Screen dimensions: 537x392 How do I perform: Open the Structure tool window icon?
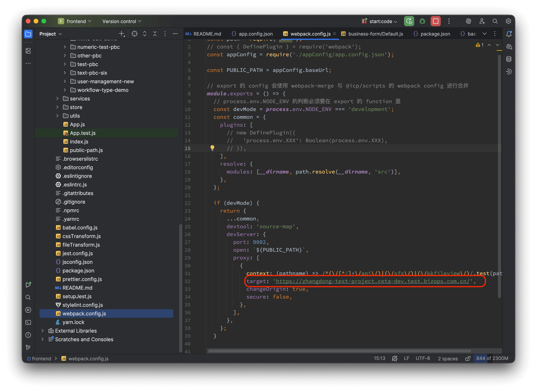pyautogui.click(x=28, y=51)
